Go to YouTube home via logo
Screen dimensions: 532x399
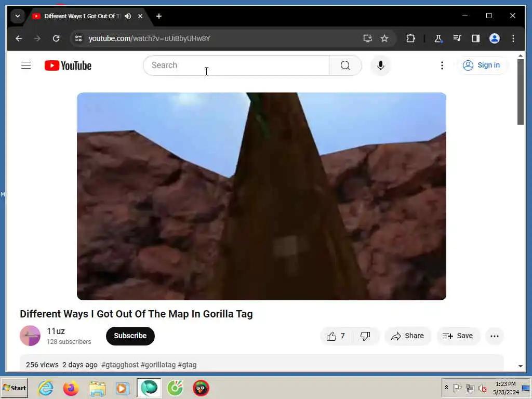[x=68, y=65]
